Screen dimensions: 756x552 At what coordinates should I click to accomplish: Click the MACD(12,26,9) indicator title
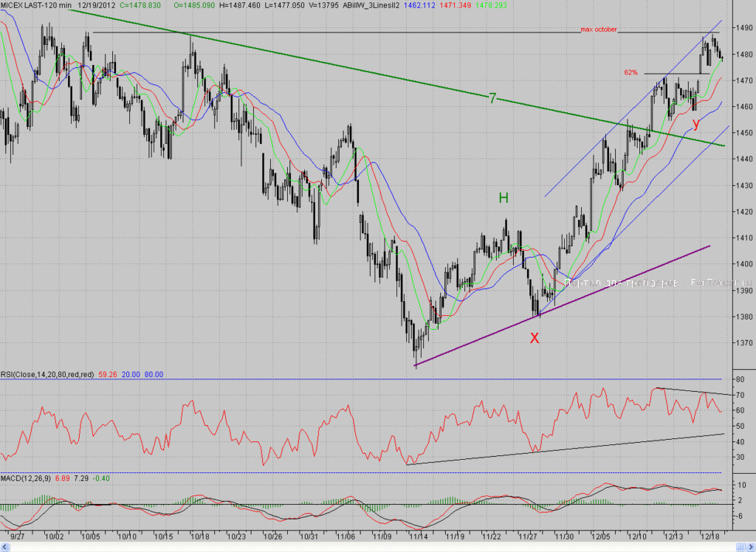pyautogui.click(x=26, y=478)
